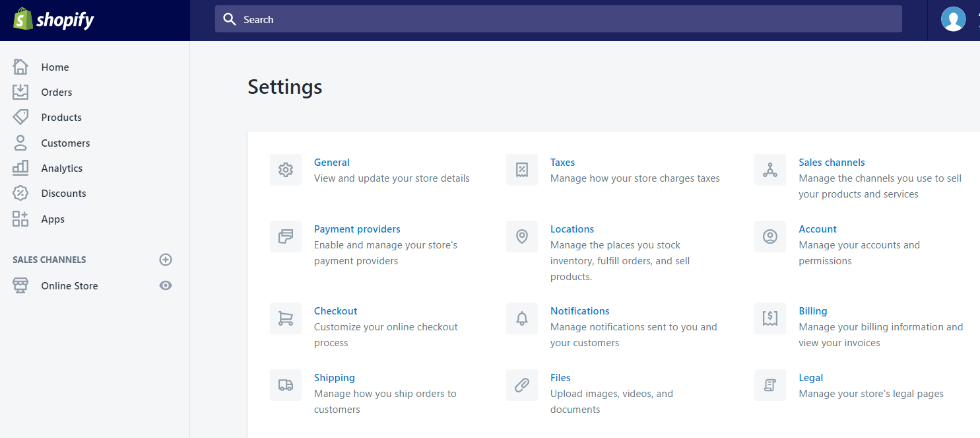Click the Legal scroll document icon
Image resolution: width=980 pixels, height=438 pixels.
point(770,385)
